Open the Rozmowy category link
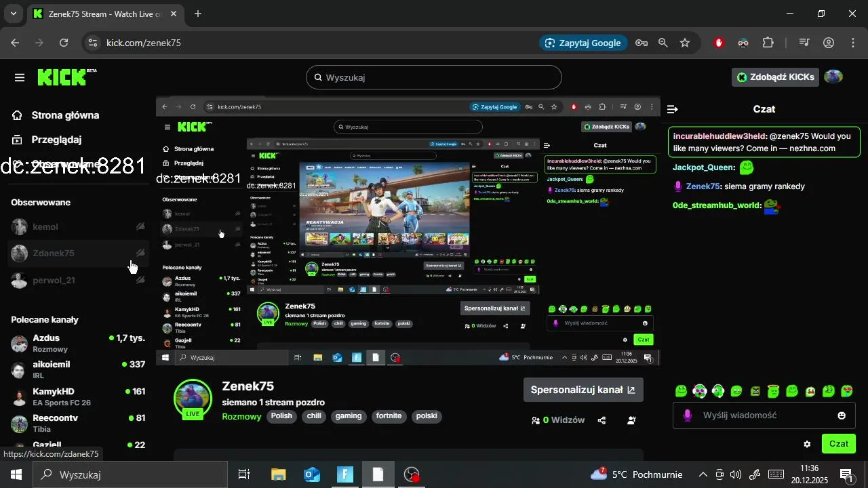Screen dimensions: 868x488 coord(241,417)
